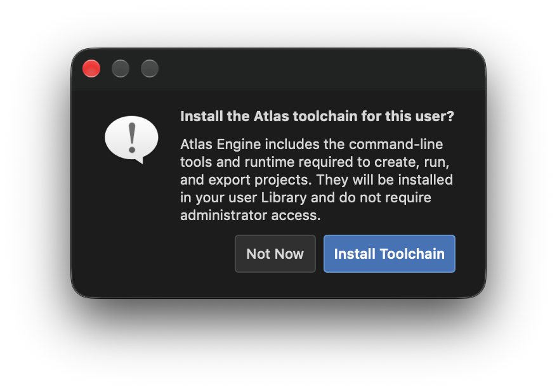Click the description paragraph about Atlas Engine
The height and width of the screenshot is (392, 557).
(x=317, y=180)
